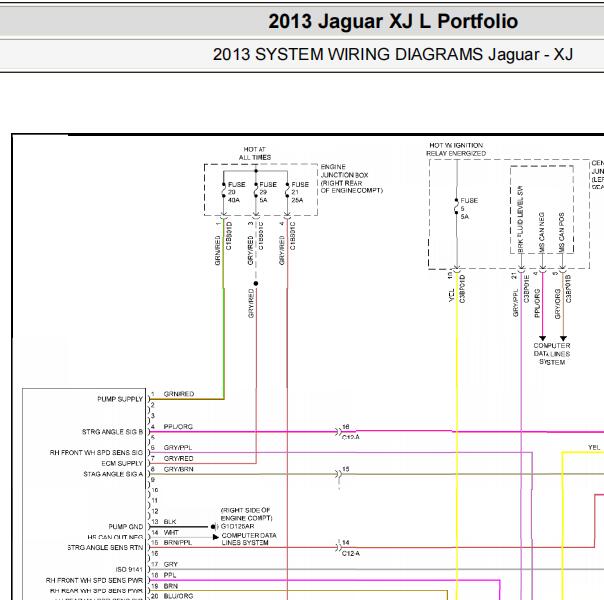The image size is (604, 600).
Task: Click 'C12-A' connector label on BRN/PPL wire
Action: [351, 553]
